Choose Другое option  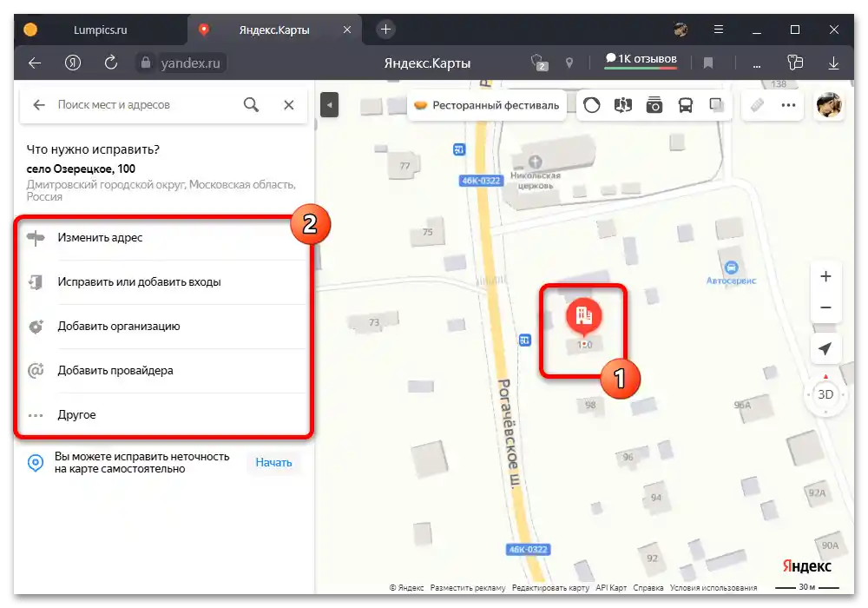[x=165, y=415]
